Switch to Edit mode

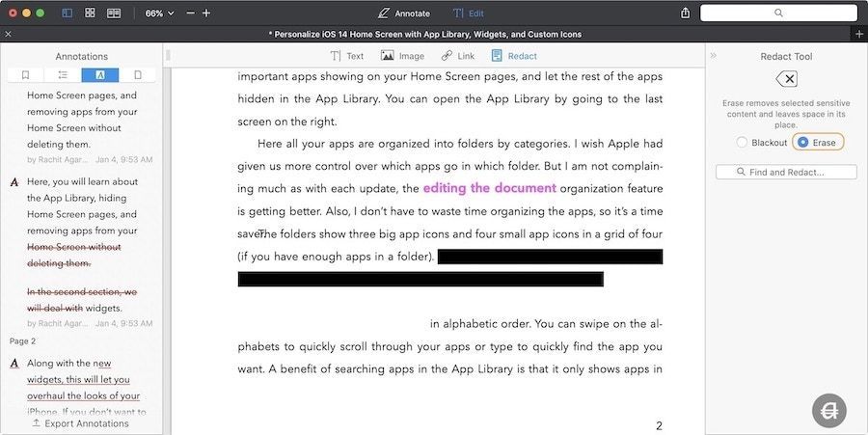469,14
